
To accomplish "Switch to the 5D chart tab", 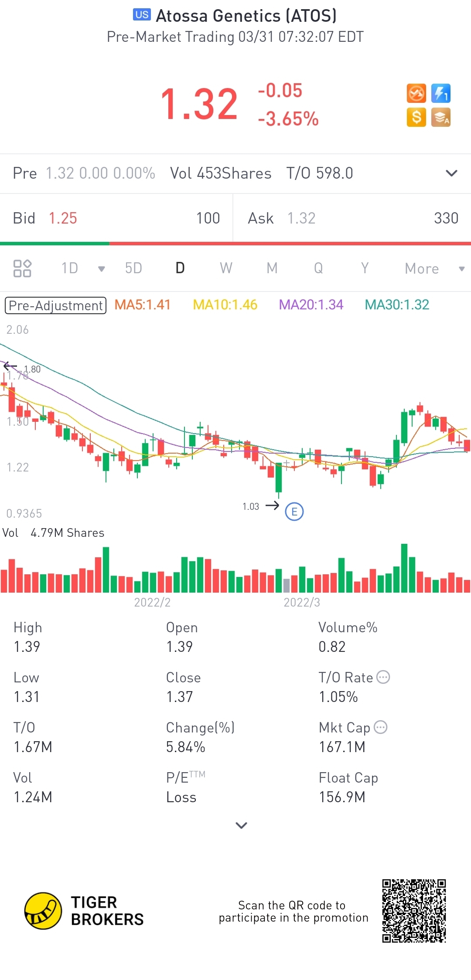I will [x=133, y=268].
